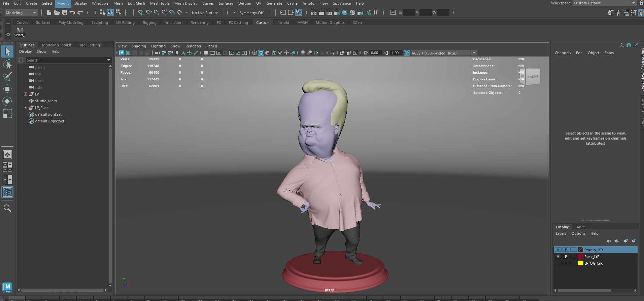This screenshot has width=644, height=301.
Task: Toggle visibility of Studio_LYR layer
Action: [x=558, y=250]
